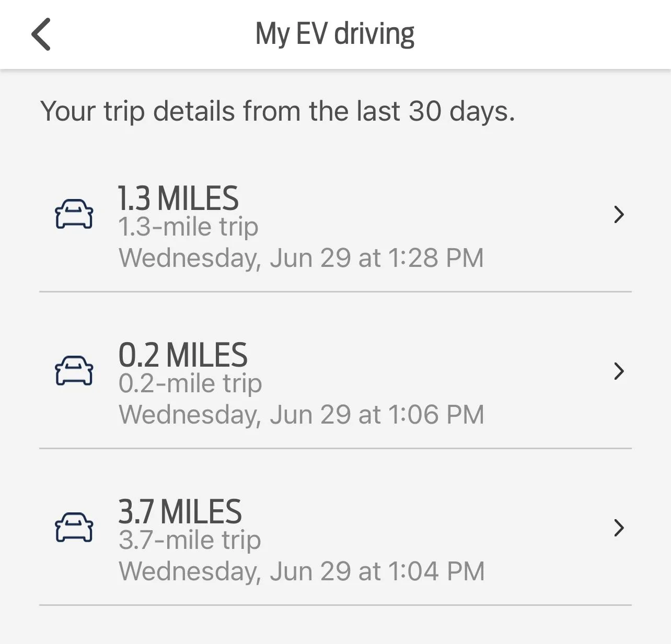The height and width of the screenshot is (644, 671).
Task: Select the "3.7-mile trip" subtitle
Action: tap(190, 541)
